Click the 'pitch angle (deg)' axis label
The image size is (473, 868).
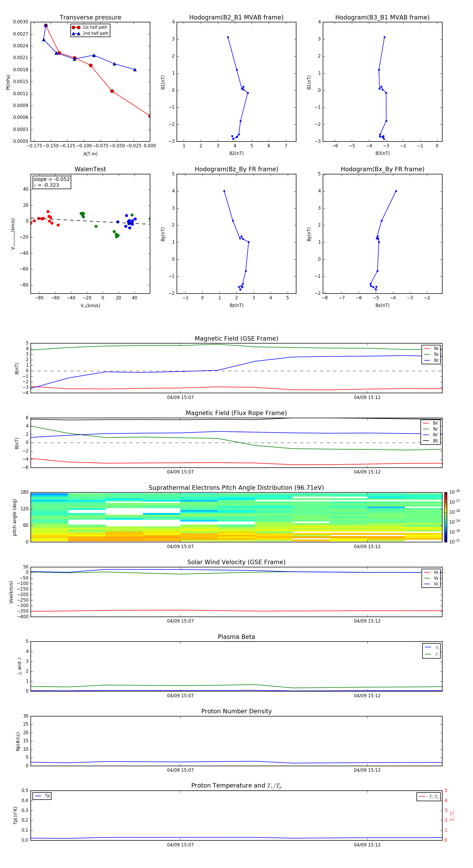14,517
